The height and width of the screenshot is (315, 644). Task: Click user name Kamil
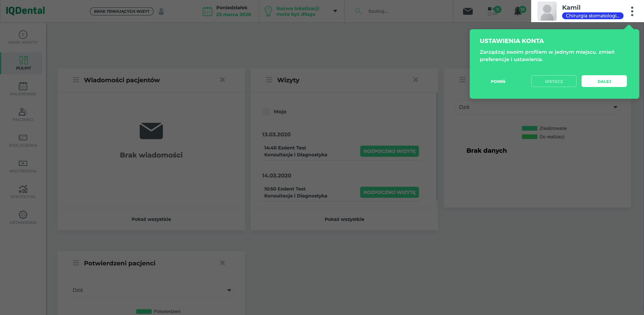tap(571, 7)
